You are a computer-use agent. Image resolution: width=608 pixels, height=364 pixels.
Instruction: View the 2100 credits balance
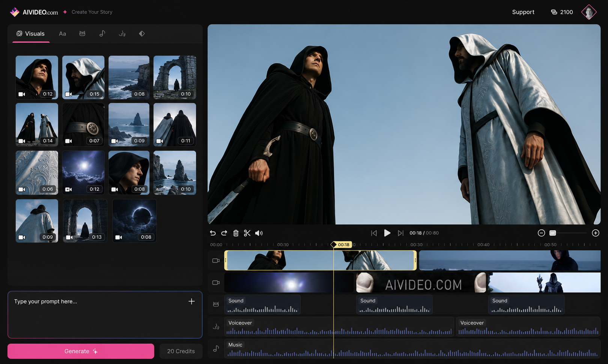(562, 12)
